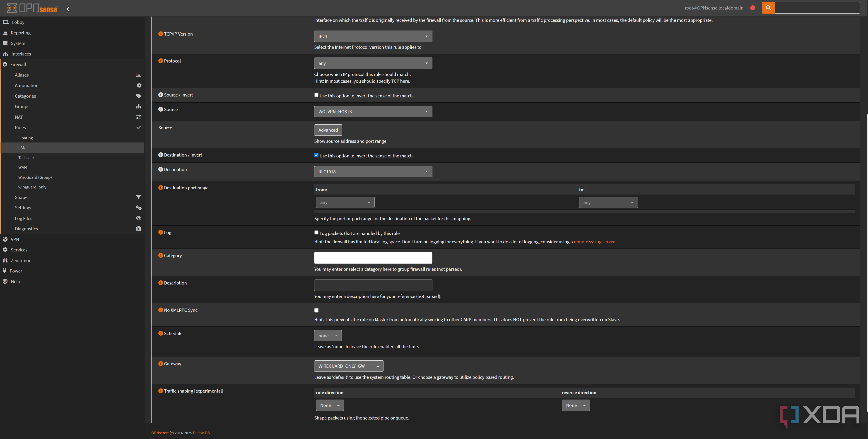Click the info icon beside Source / Invert
This screenshot has width=868, height=439.
click(x=161, y=95)
